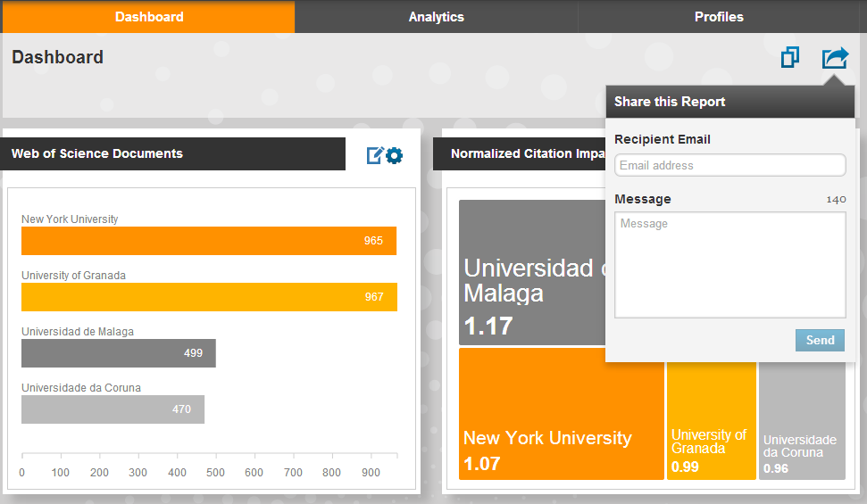Click the Universidad de Malaga 1.17 treemap tile
Screen dimensions: 867x504
tap(532, 272)
